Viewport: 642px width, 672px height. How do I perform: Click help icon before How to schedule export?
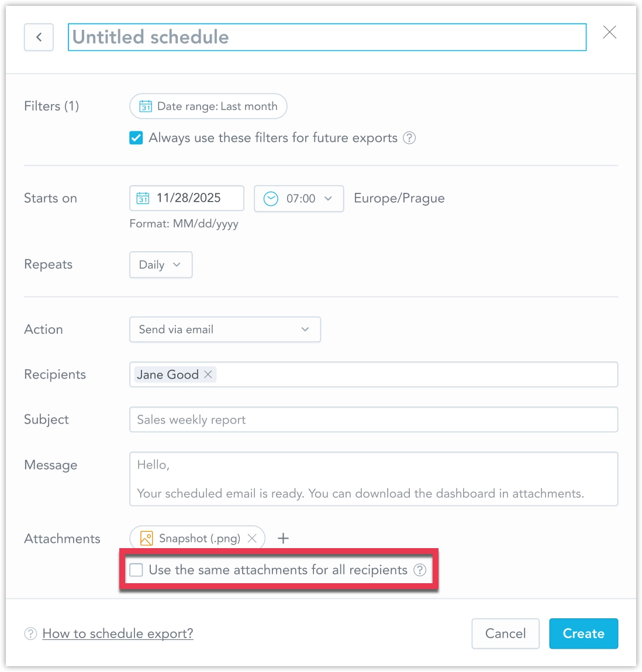click(x=30, y=633)
